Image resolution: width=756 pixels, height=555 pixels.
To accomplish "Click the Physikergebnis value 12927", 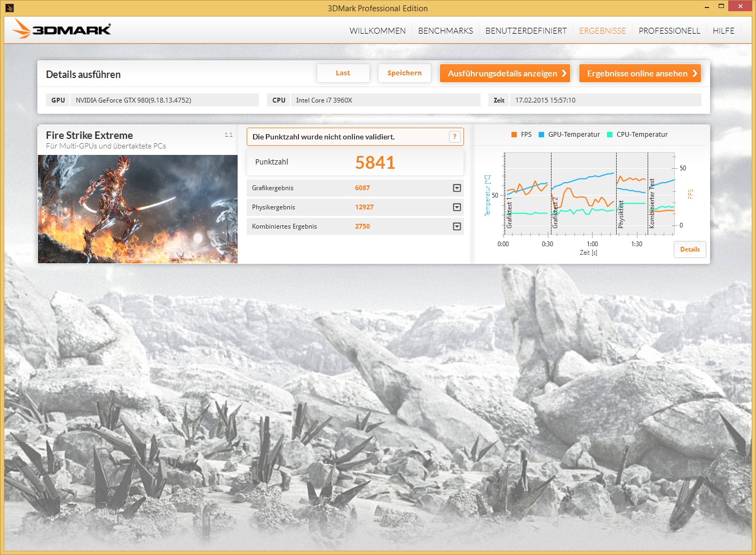I will tap(364, 207).
